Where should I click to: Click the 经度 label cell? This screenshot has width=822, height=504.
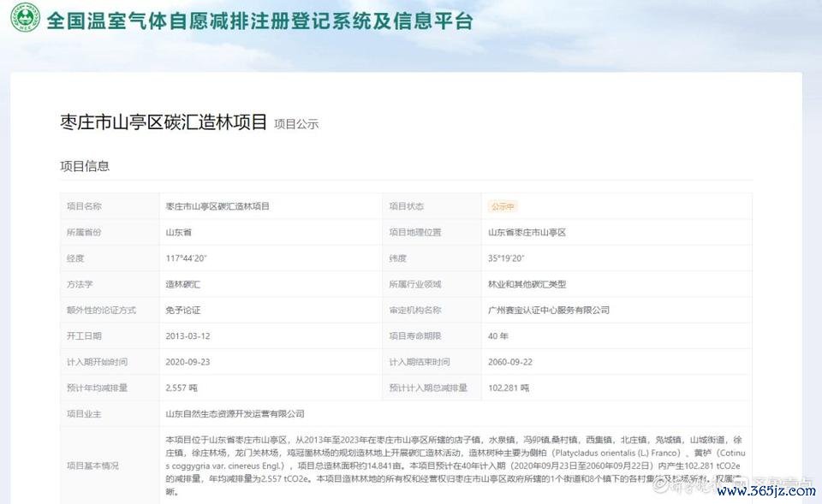[x=110, y=258]
